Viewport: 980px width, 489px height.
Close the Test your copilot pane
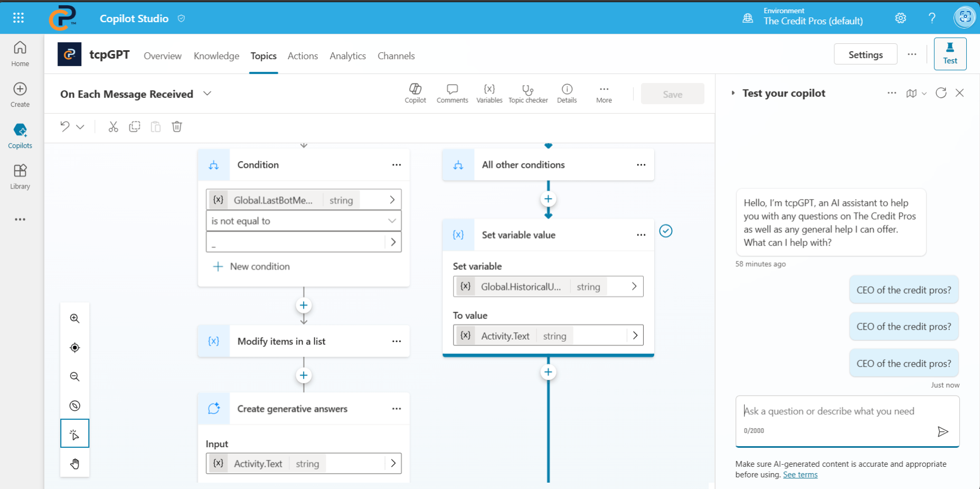coord(960,93)
